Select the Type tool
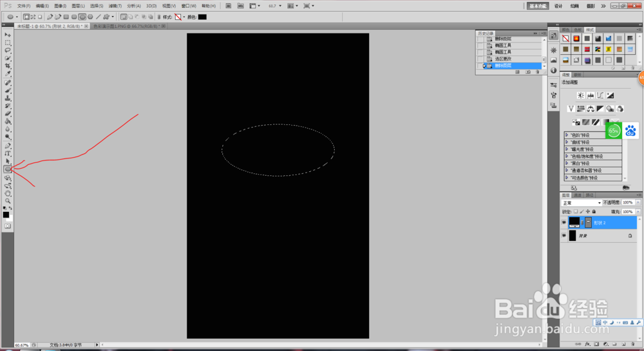Screen dimensions: 644x351 coord(7,154)
